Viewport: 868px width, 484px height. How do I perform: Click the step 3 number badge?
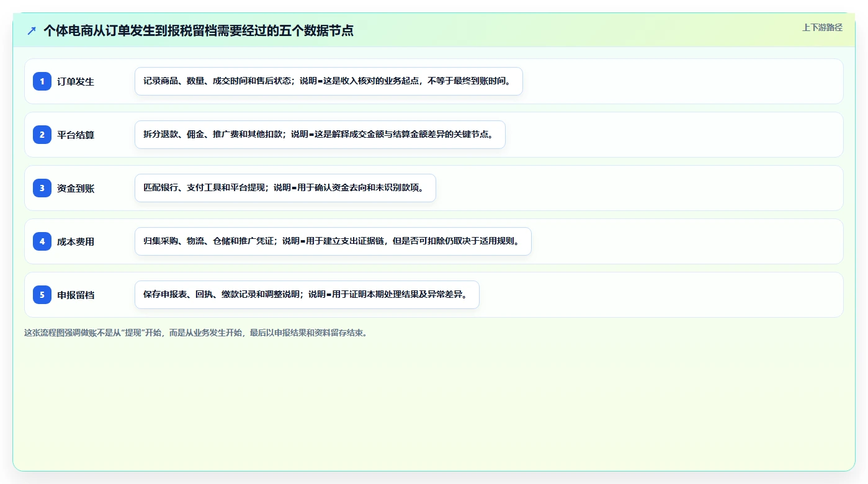tap(42, 188)
